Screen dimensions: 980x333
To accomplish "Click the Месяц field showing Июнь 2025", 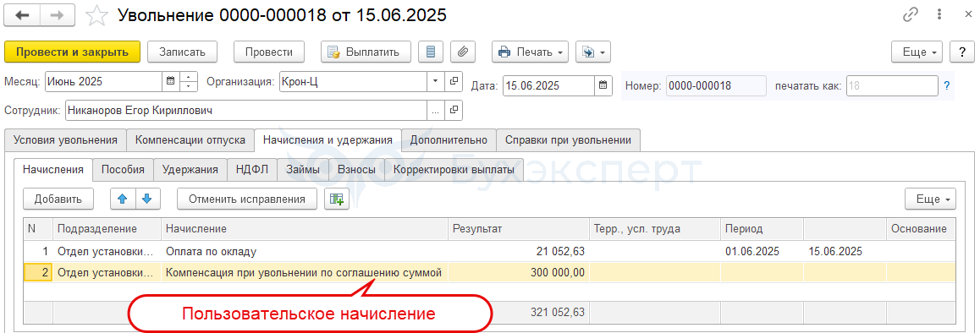I will [x=103, y=82].
